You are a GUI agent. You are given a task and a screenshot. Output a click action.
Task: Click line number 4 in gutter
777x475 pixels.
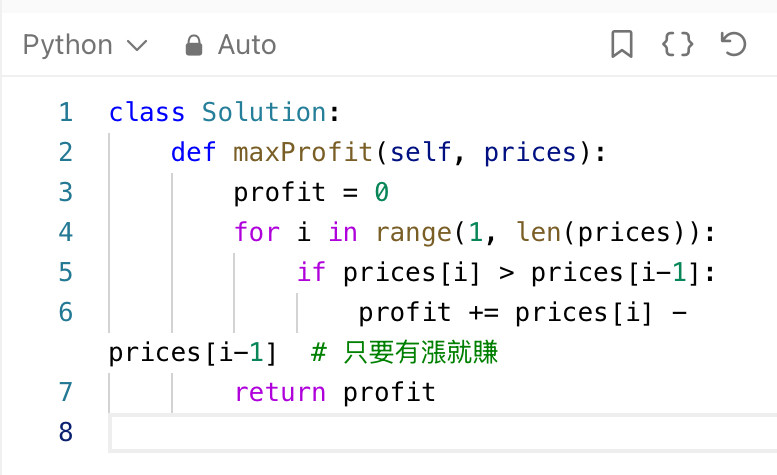pyautogui.click(x=66, y=232)
